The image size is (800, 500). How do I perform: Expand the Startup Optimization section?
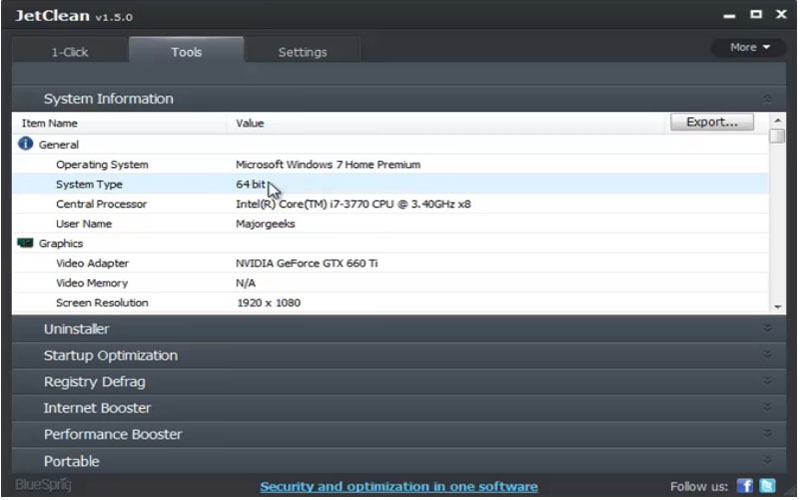[x=399, y=355]
